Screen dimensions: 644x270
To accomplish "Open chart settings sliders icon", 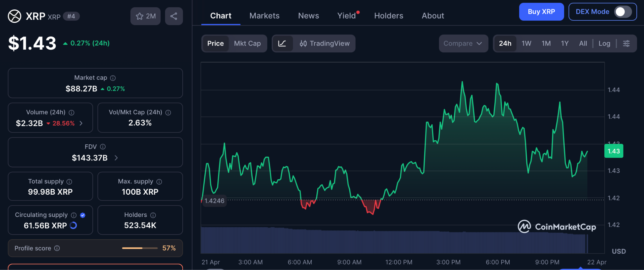I will [626, 43].
